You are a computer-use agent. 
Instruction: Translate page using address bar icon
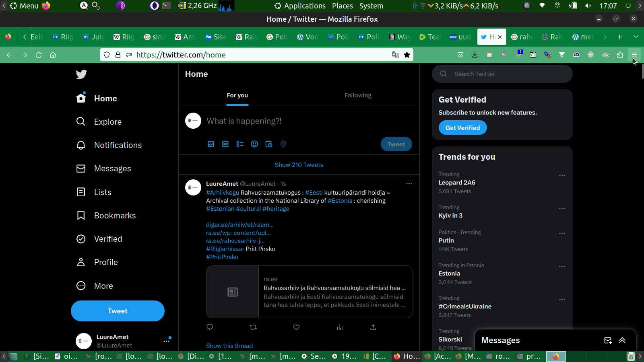(396, 55)
